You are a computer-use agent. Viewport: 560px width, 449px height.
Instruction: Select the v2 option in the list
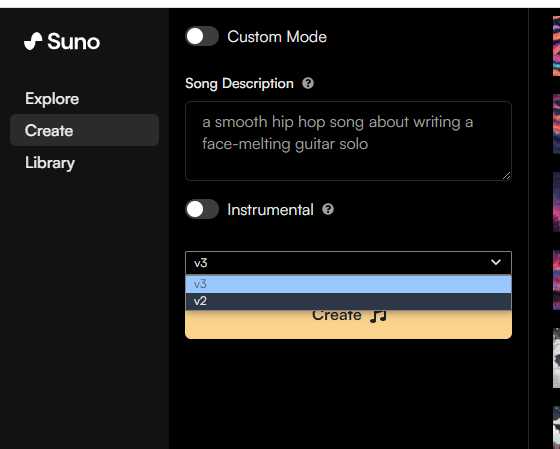[x=348, y=301]
